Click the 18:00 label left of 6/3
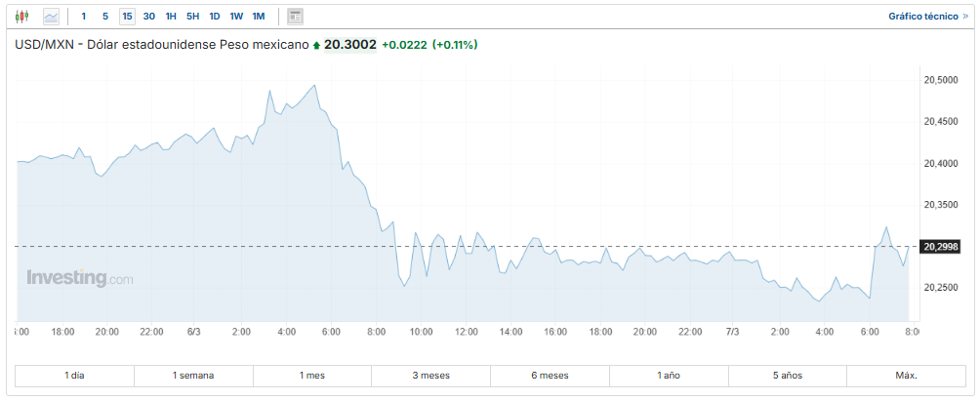 [63, 332]
